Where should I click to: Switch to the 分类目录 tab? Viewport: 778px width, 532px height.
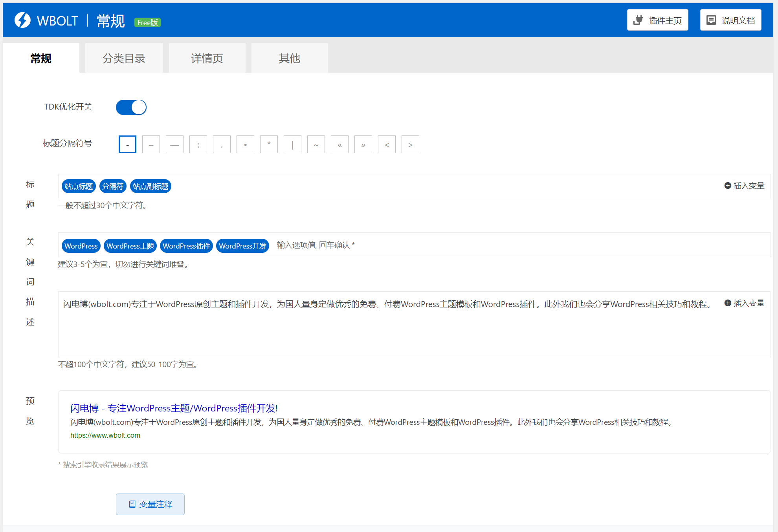click(x=124, y=58)
